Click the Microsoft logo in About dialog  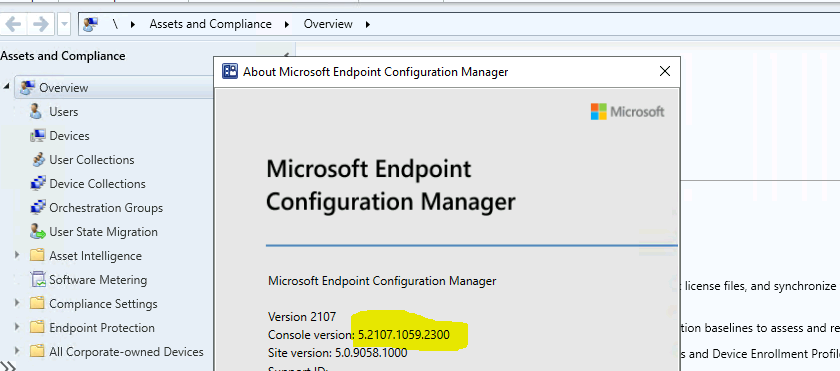click(x=627, y=112)
